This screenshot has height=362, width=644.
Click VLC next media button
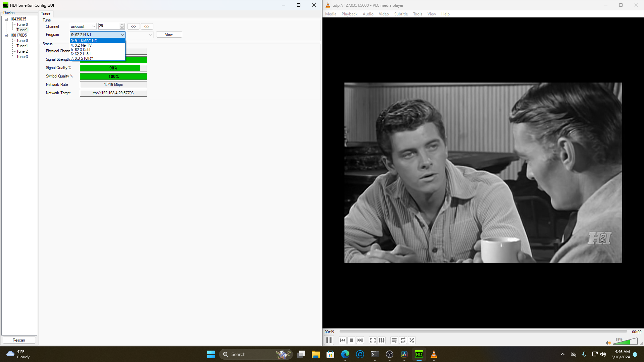[360, 340]
